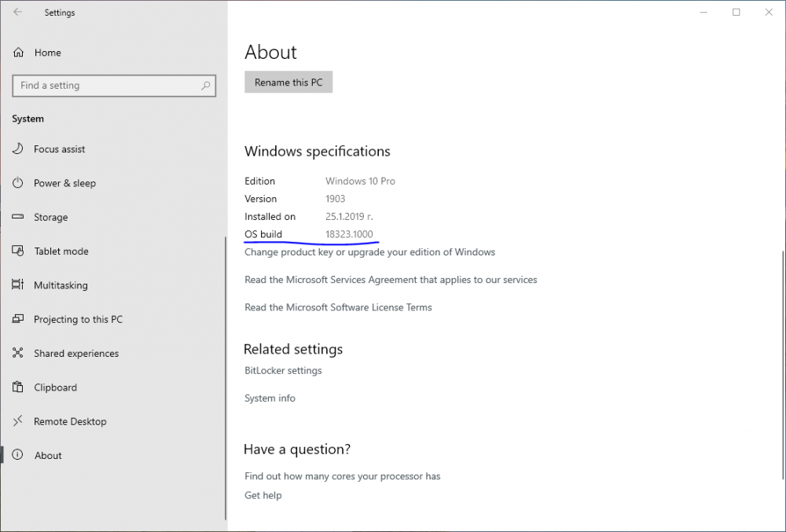The width and height of the screenshot is (786, 532).
Task: Click Related settings heading
Action: click(x=293, y=349)
